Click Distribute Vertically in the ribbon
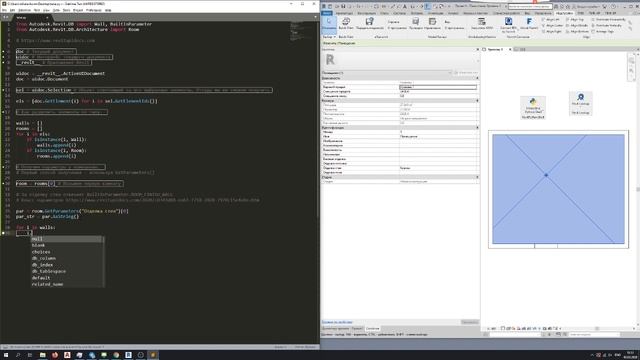 [x=607, y=25]
